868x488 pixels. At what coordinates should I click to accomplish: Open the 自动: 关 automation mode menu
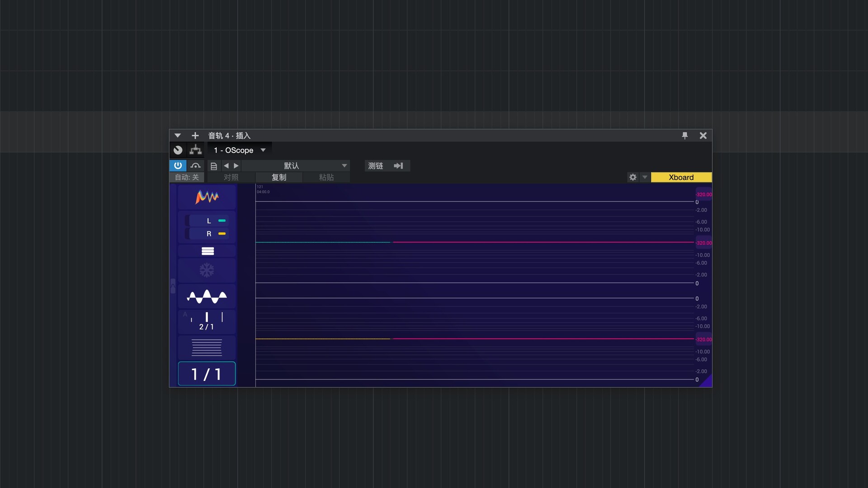coord(187,177)
